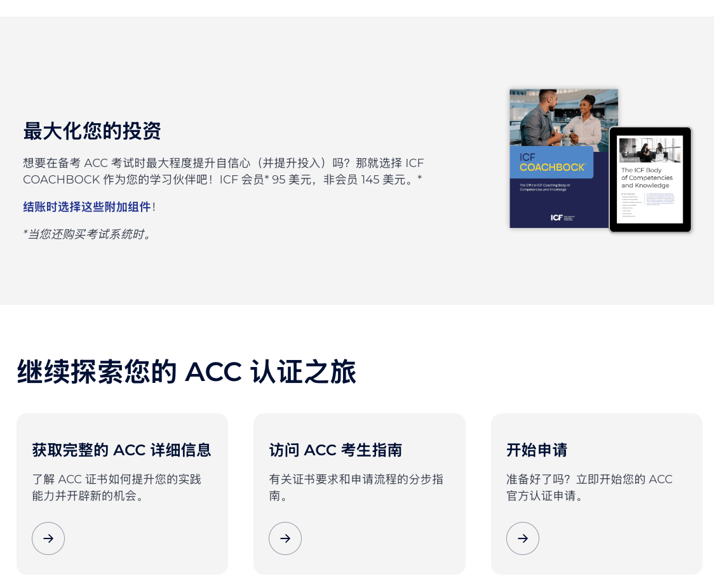This screenshot has width=714, height=588.
Task: Click paragraph mentioning ICF 会员 95 美元
Action: [x=224, y=171]
